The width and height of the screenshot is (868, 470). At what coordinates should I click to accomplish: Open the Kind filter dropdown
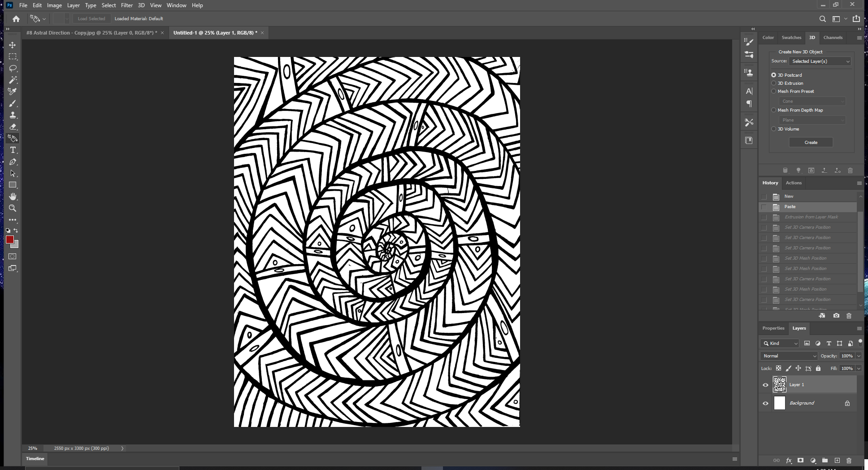780,343
